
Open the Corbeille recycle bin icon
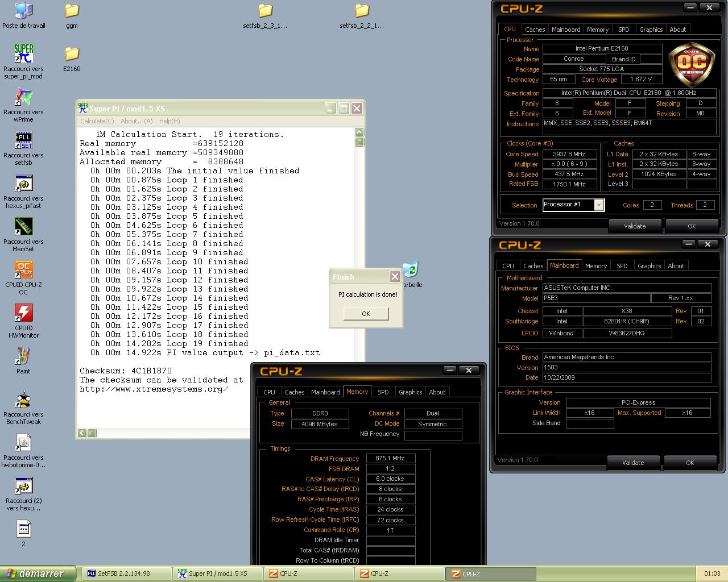tap(411, 269)
